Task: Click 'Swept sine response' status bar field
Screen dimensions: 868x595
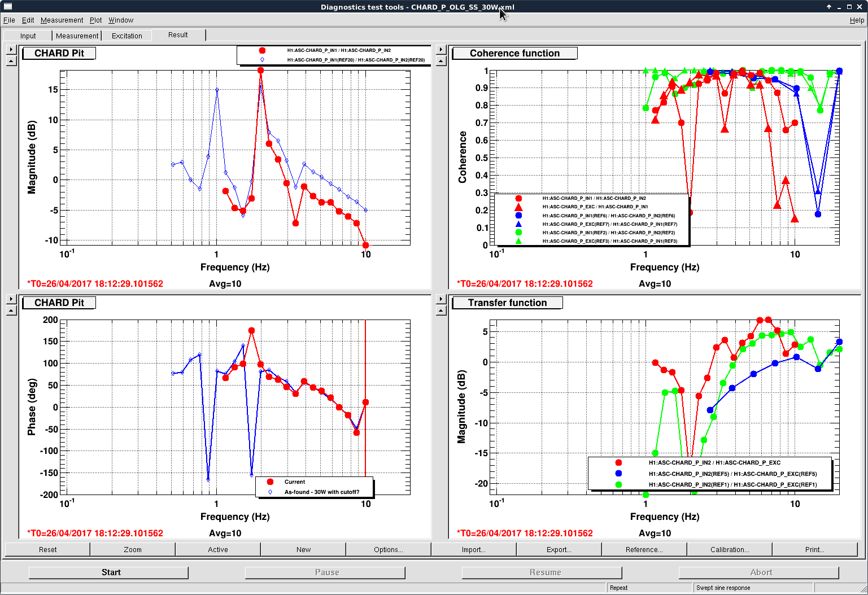Action: (753, 588)
